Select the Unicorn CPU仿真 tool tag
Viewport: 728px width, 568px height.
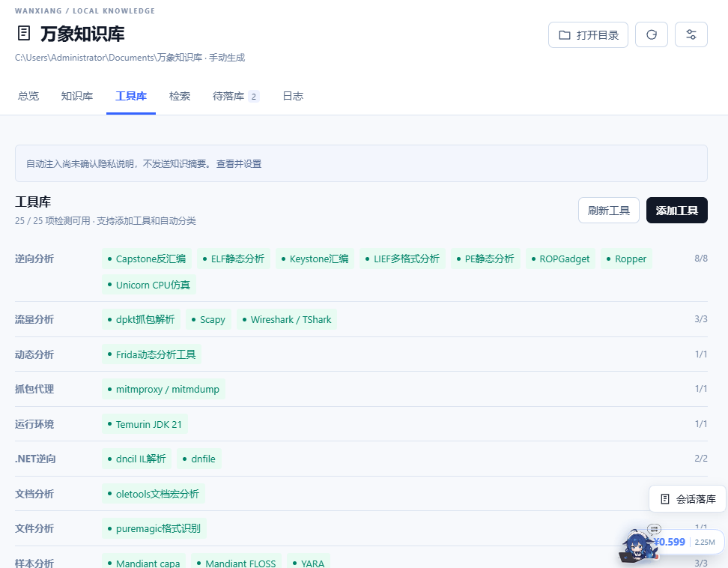point(149,285)
